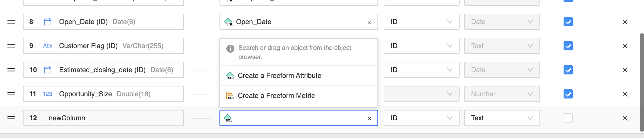
Task: Open Text type dropdown for newColumn
Action: pyautogui.click(x=502, y=118)
